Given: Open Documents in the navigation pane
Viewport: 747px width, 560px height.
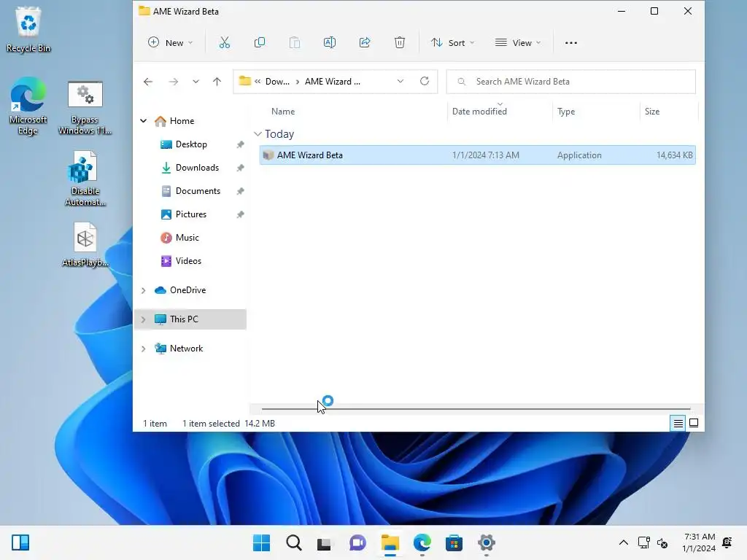Looking at the screenshot, I should (x=198, y=191).
